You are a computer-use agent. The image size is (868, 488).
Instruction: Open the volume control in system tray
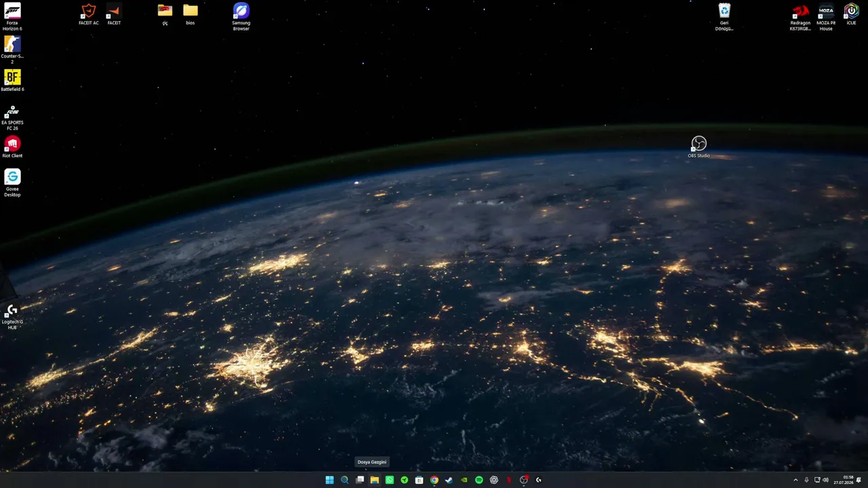[825, 480]
